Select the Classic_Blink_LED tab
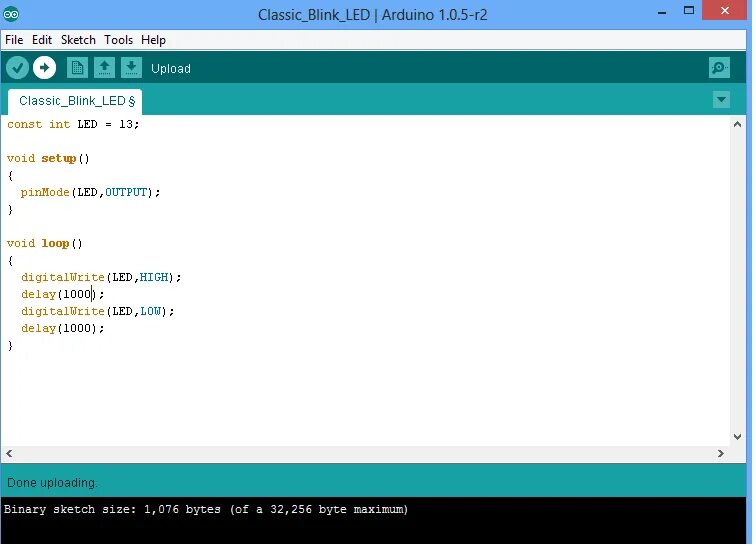Viewport: 756px width, 548px height. [x=75, y=101]
